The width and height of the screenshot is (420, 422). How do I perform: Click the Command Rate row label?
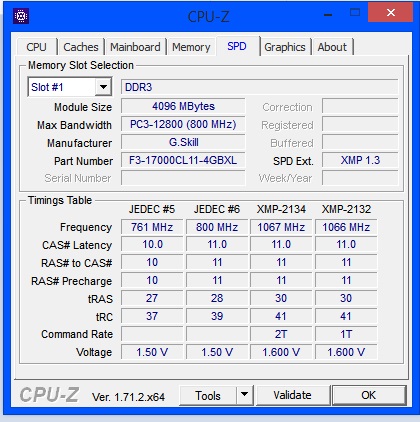[x=77, y=334]
